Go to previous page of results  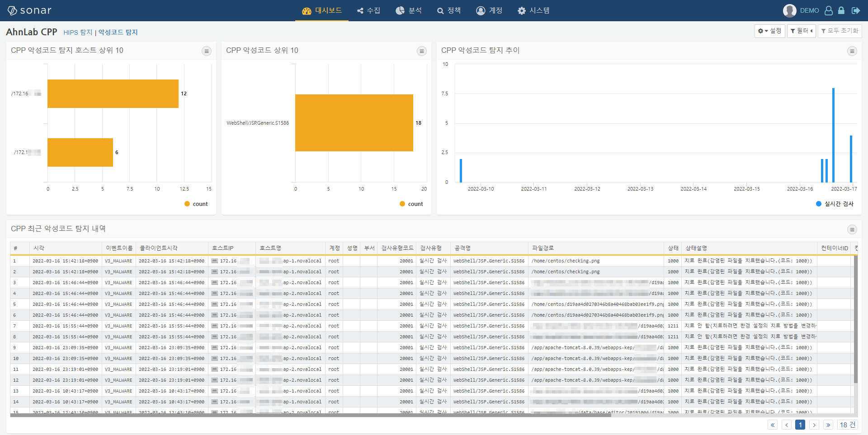(x=787, y=425)
